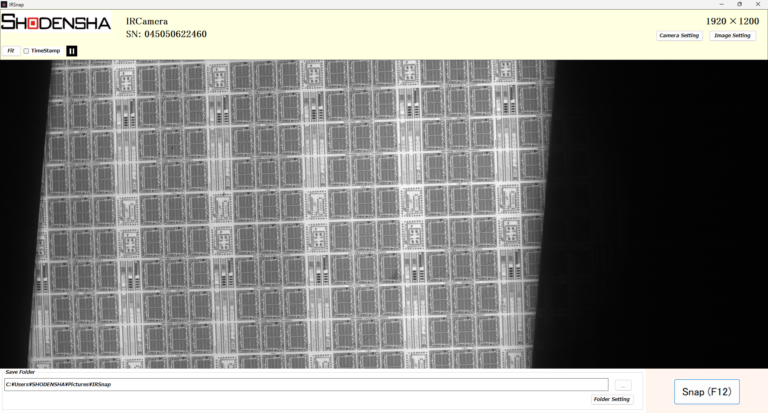Click the 1920 × 1200 resolution label
Screen dimensions: 768x413
pyautogui.click(x=732, y=20)
